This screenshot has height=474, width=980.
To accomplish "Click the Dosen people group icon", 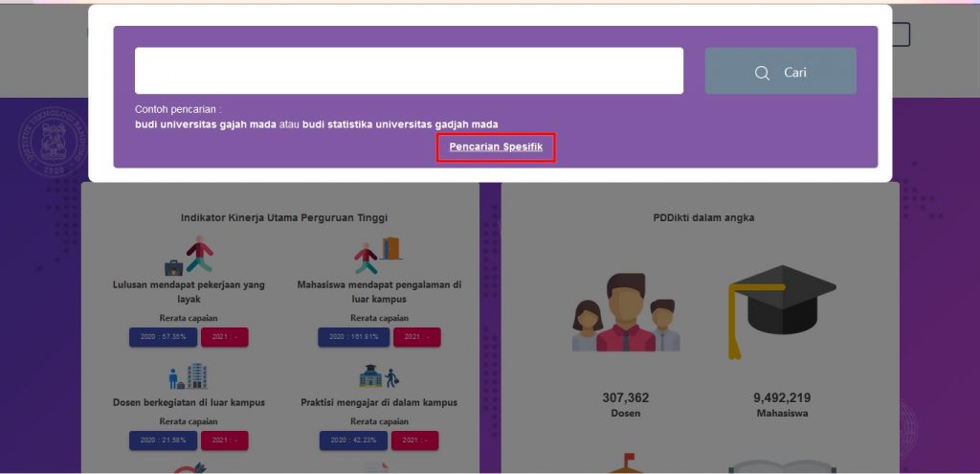I will [x=626, y=313].
